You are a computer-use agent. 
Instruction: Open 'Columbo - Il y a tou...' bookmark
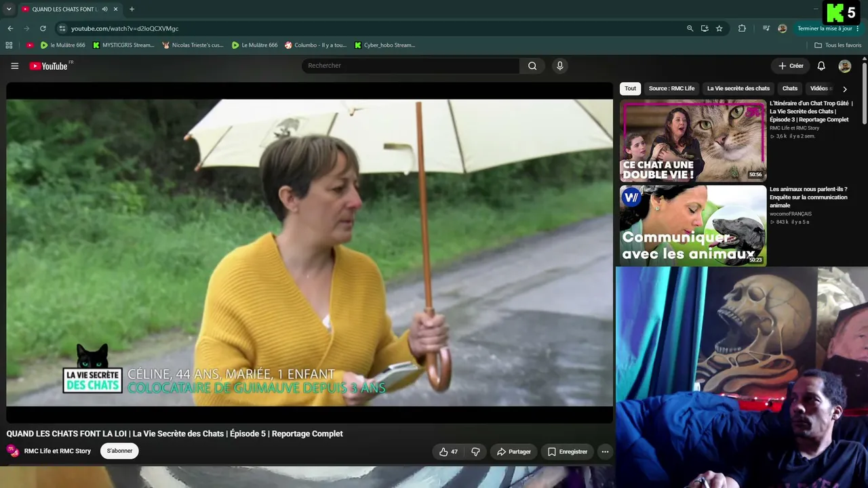(x=315, y=45)
